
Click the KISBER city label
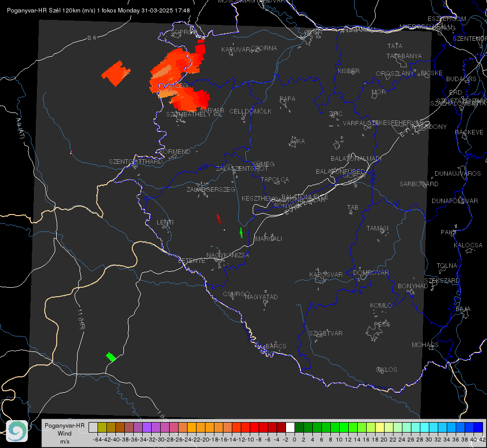click(349, 71)
